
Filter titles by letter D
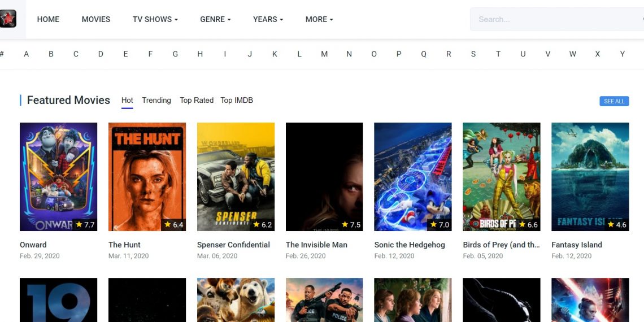[101, 54]
